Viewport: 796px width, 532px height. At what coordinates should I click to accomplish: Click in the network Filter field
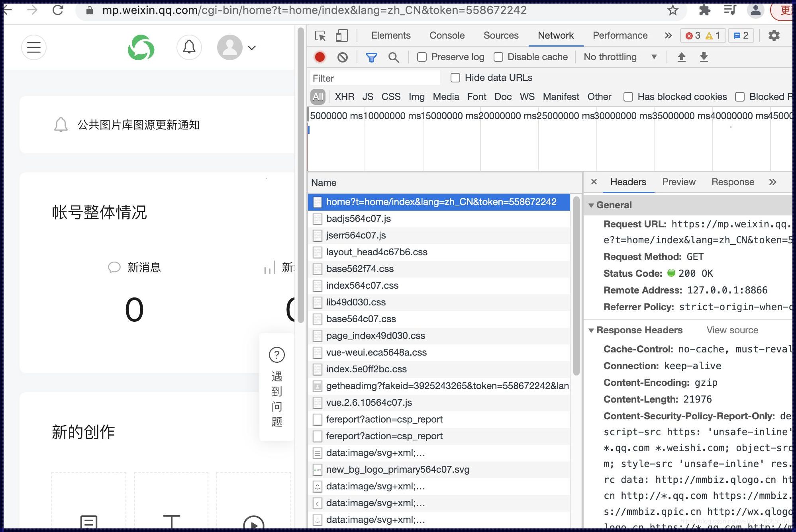point(375,78)
